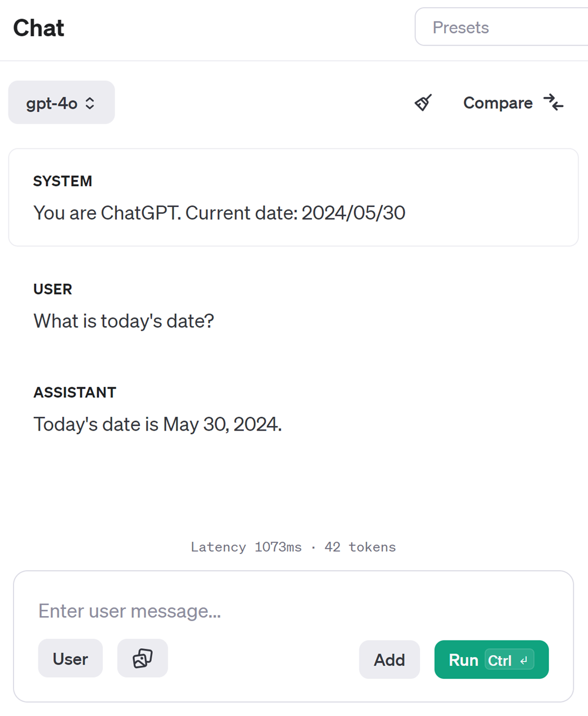588x716 pixels.
Task: Click the Latency and tokens status text
Action: [293, 547]
